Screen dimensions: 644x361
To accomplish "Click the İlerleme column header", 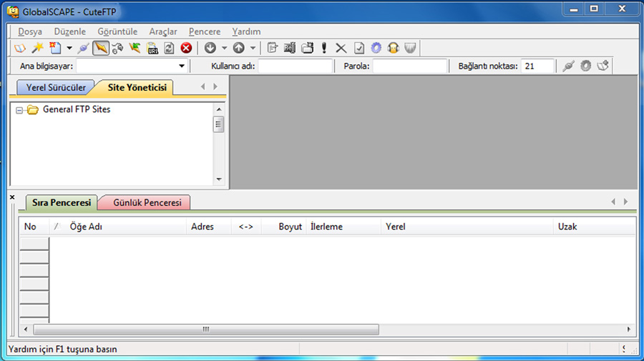I will (x=343, y=227).
